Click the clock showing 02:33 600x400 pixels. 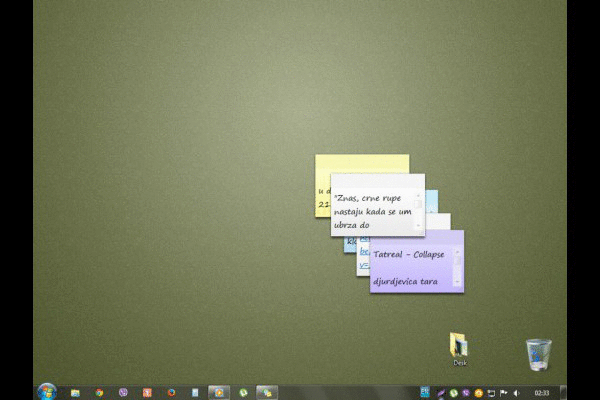[542, 392]
